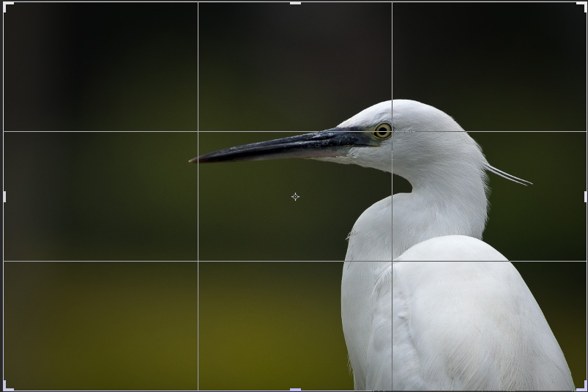Click the lower-left grid intersection point
Image resolution: width=588 pixels, height=392 pixels.
[x=198, y=261]
